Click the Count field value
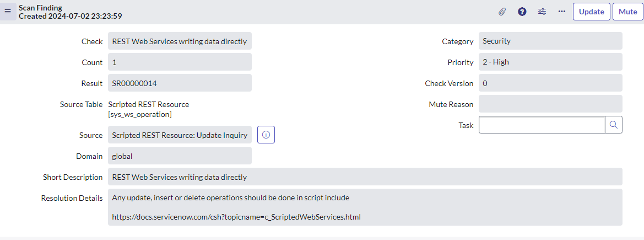The image size is (644, 240). pyautogui.click(x=180, y=62)
